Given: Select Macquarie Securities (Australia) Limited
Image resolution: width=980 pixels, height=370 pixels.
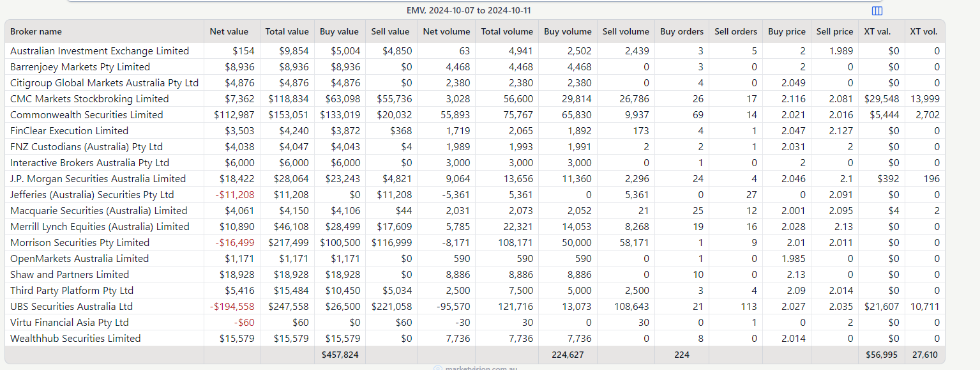Looking at the screenshot, I should [99, 211].
